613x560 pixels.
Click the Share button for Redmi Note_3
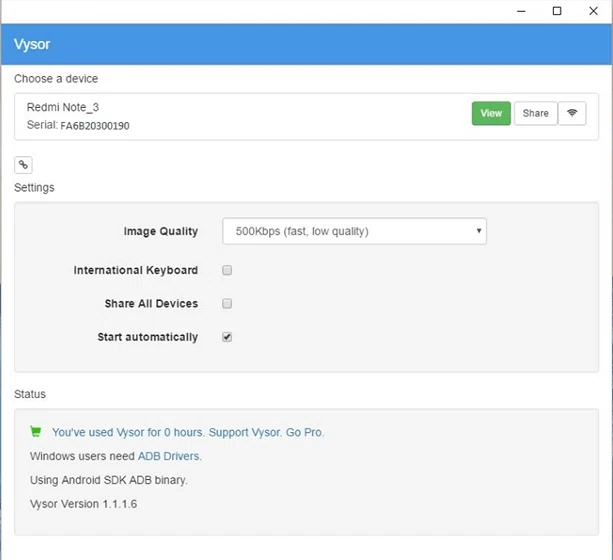click(x=536, y=113)
